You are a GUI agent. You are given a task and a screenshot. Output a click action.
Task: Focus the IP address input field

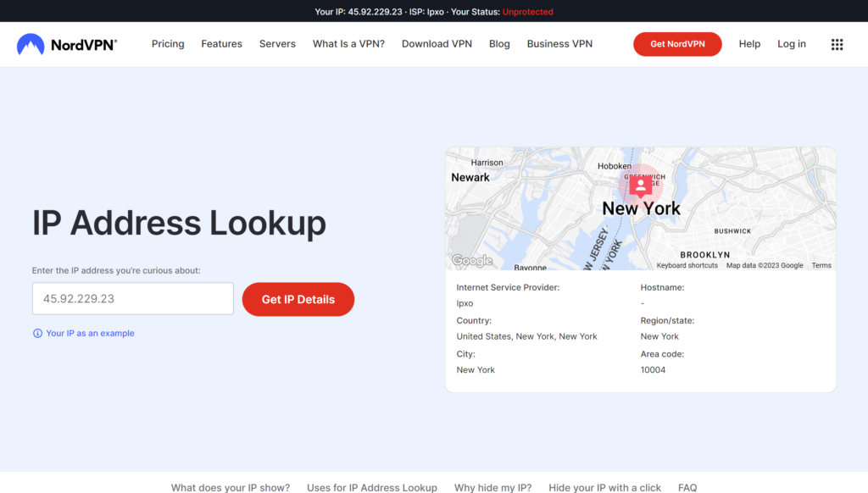133,299
